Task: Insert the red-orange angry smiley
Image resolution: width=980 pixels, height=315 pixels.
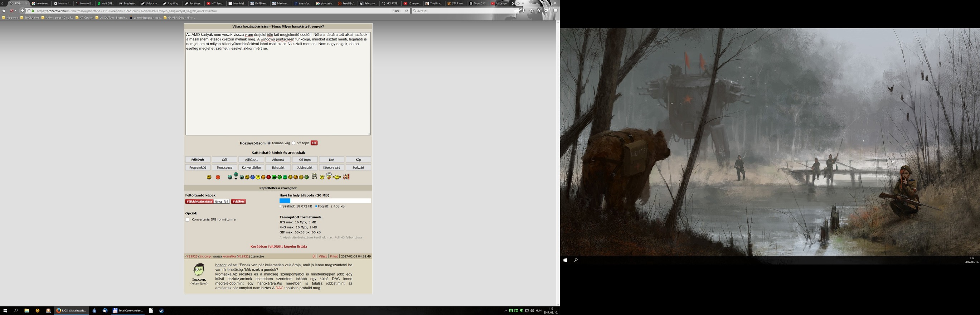Action: pyautogui.click(x=218, y=177)
